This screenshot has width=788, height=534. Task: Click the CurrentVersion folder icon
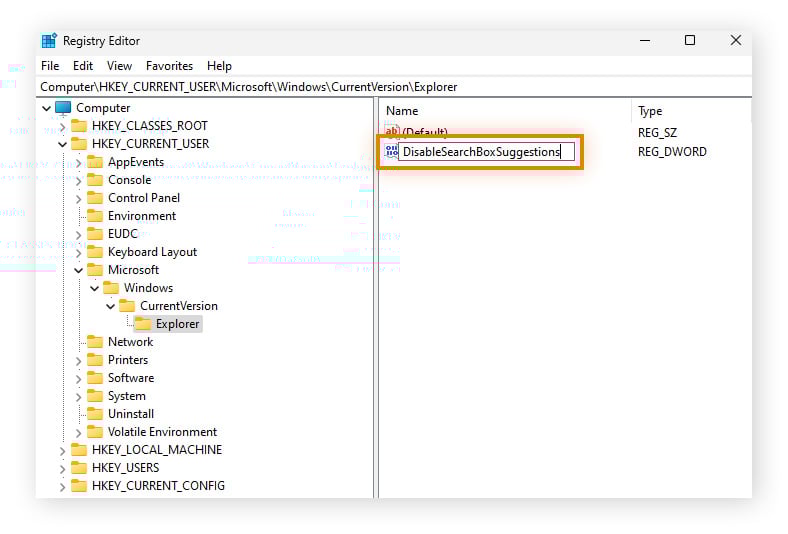(127, 305)
